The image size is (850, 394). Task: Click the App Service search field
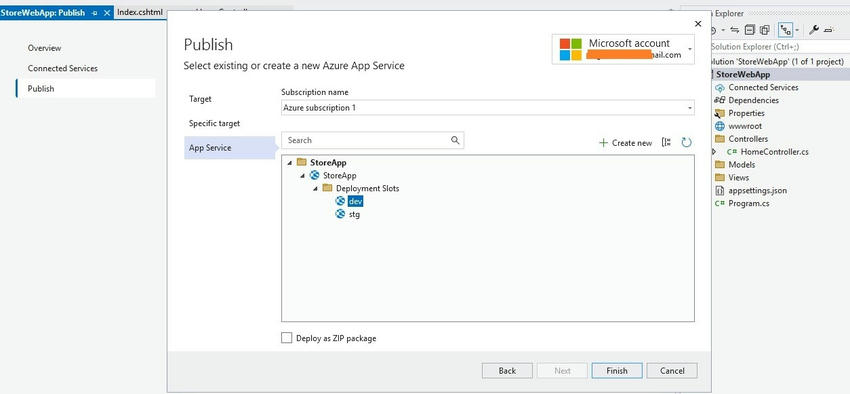pos(372,140)
